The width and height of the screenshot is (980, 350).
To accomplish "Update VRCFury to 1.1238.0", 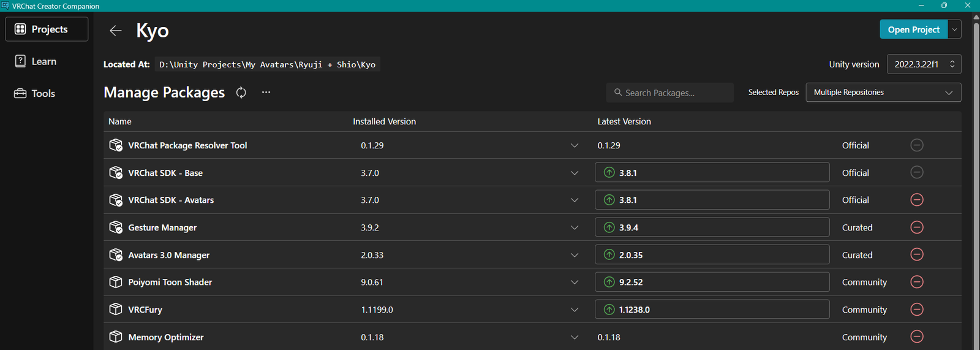I will pyautogui.click(x=712, y=309).
